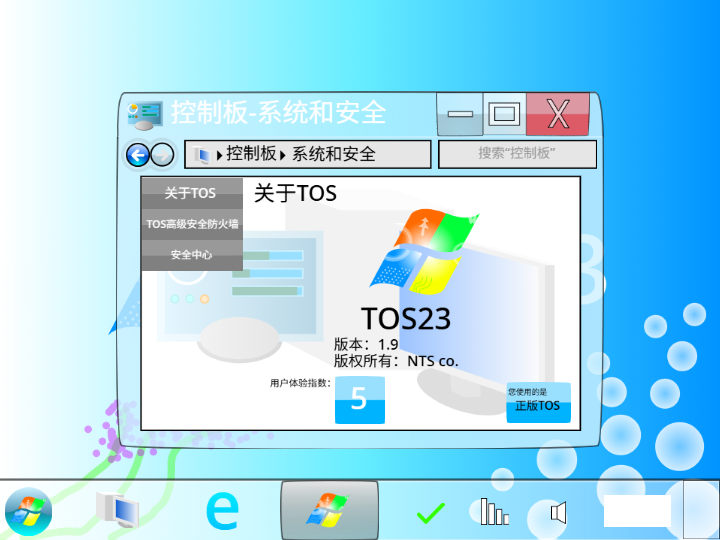Click 版权所有：NTS co. copyright text
This screenshot has width=720, height=540.
click(396, 361)
